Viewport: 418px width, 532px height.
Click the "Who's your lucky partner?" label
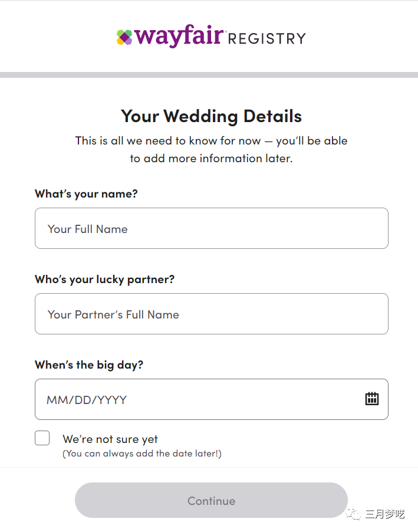tap(104, 279)
